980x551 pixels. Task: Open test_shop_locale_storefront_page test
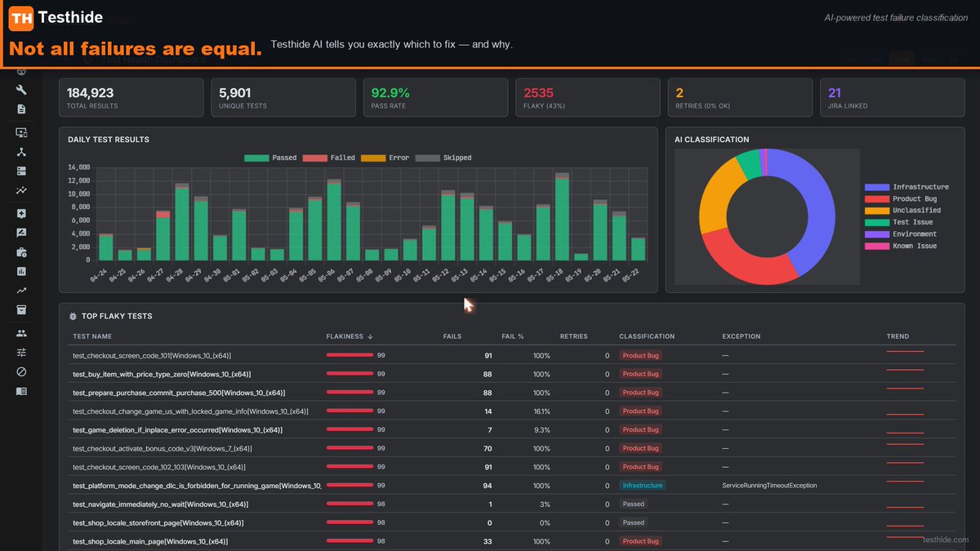point(158,522)
